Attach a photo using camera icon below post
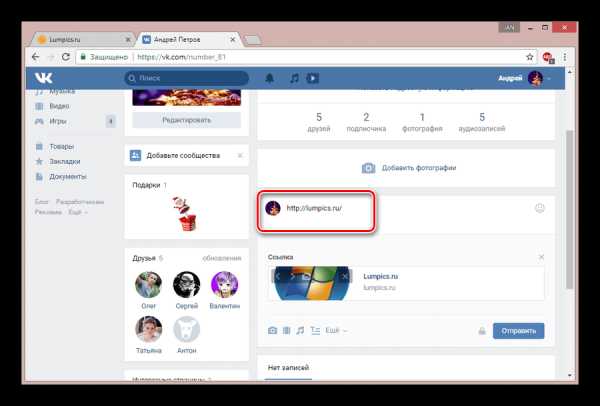The image size is (600, 406). (272, 330)
